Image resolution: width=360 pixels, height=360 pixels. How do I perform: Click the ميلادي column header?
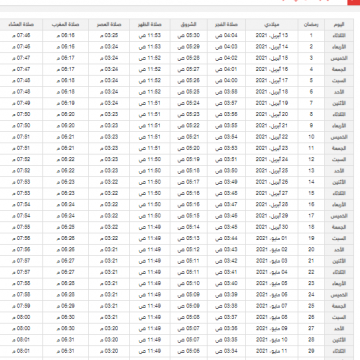tap(272, 24)
